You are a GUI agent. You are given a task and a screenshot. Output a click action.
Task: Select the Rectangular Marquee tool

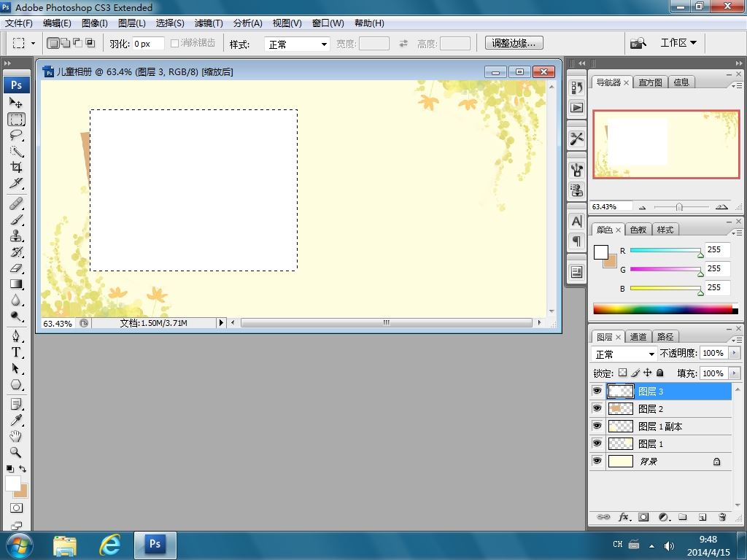coord(16,119)
